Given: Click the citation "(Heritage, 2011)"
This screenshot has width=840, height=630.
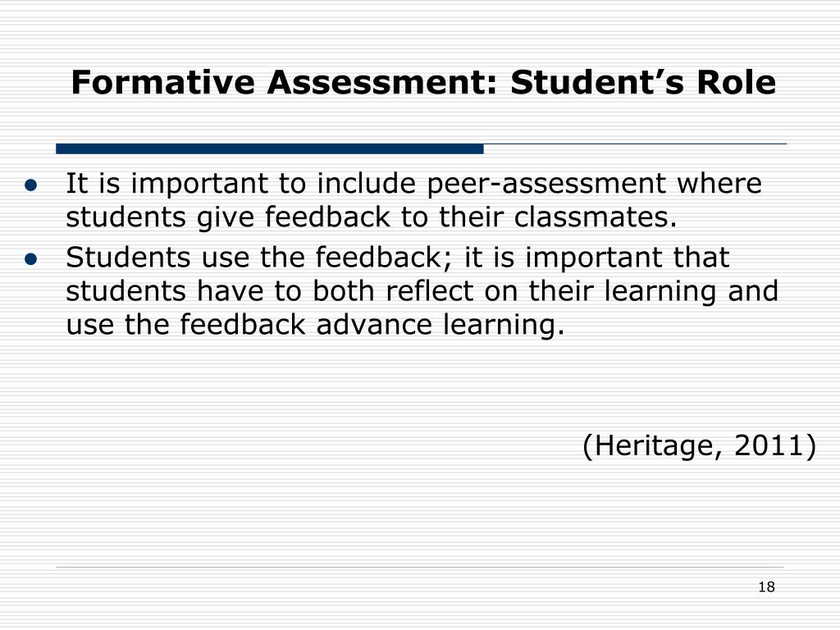Looking at the screenshot, I should tap(699, 445).
